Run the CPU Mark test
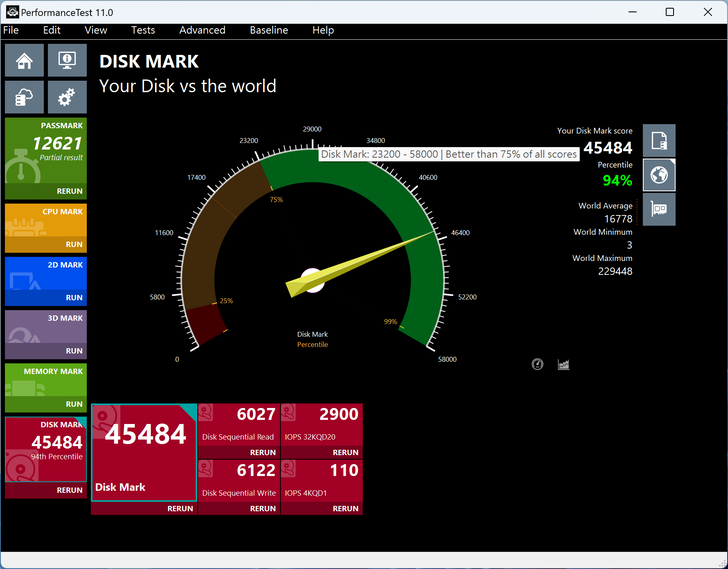Image resolution: width=728 pixels, height=569 pixels. (x=73, y=244)
